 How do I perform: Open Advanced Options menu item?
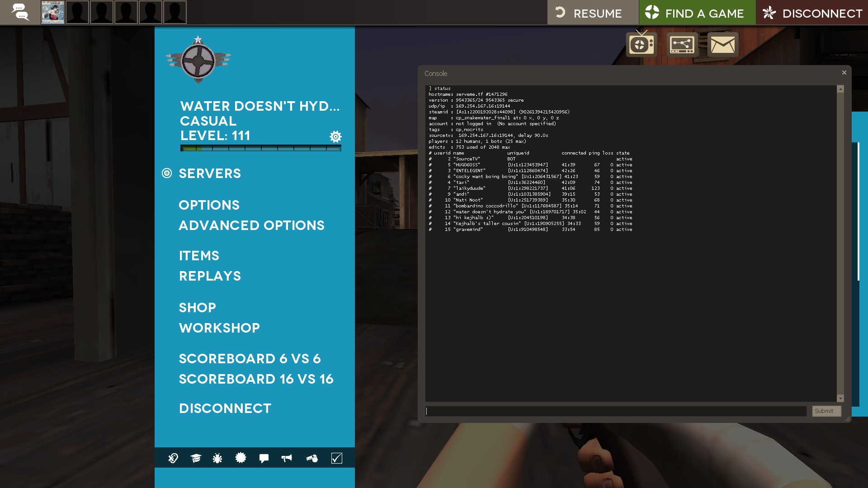(251, 225)
